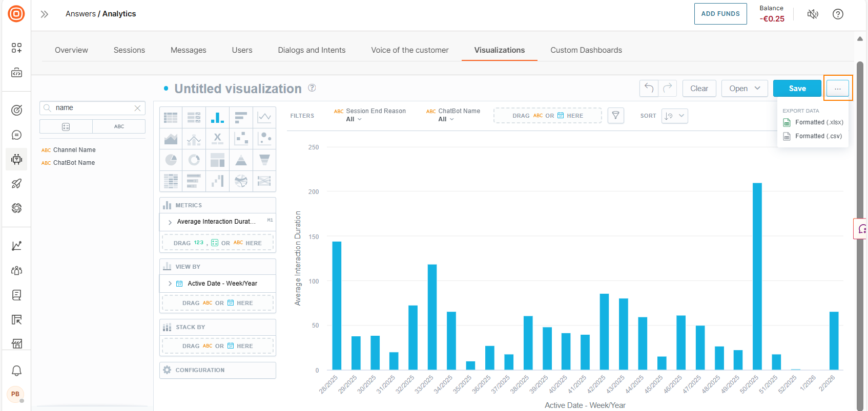868x411 pixels.
Task: Select the pyramid chart type icon
Action: point(241,160)
